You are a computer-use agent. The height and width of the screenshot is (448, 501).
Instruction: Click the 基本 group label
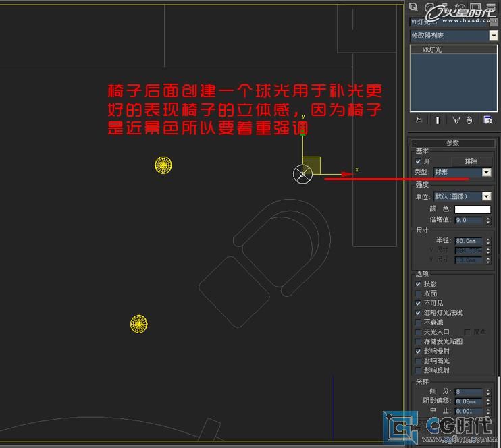pos(422,150)
